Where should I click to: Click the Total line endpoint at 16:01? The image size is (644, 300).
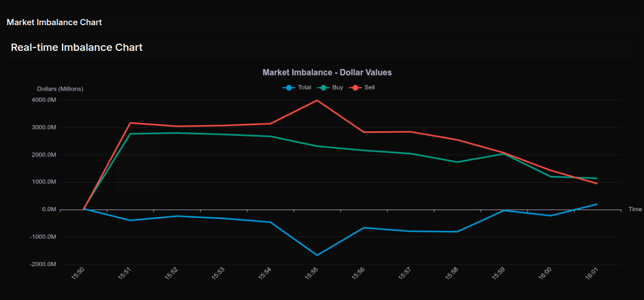tap(597, 204)
